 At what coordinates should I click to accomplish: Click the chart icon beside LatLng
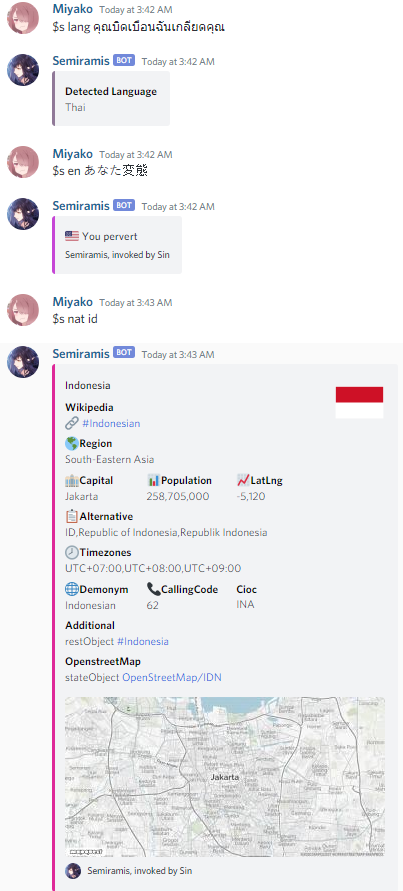(x=243, y=480)
